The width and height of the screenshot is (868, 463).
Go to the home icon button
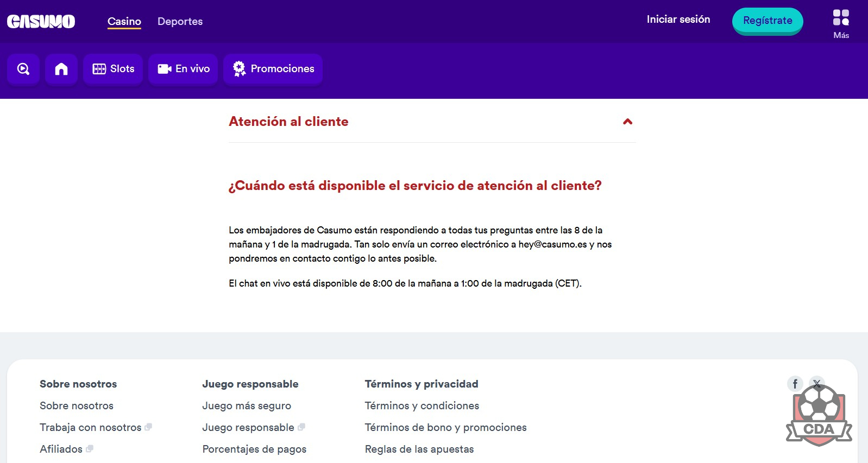[x=61, y=69]
